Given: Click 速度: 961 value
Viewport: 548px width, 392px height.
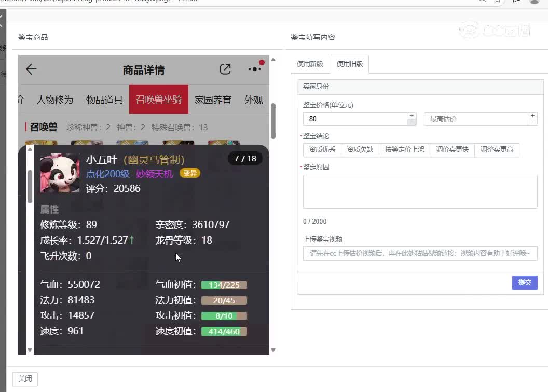Looking at the screenshot, I should (62, 331).
